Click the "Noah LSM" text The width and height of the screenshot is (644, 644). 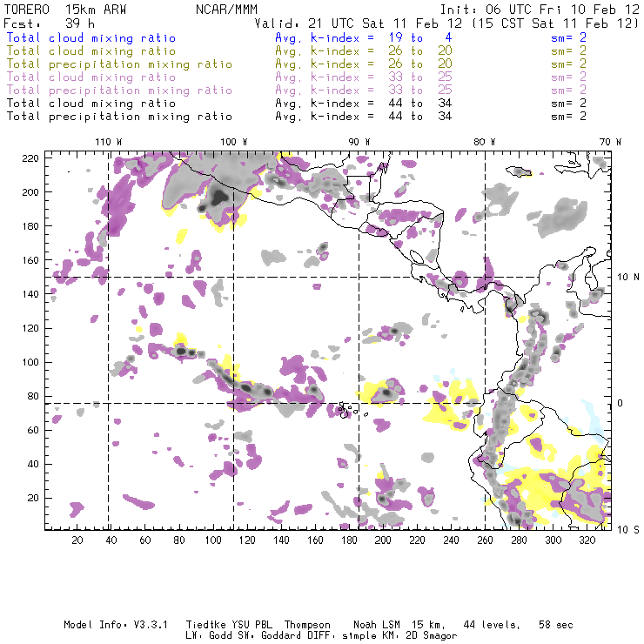click(x=377, y=625)
